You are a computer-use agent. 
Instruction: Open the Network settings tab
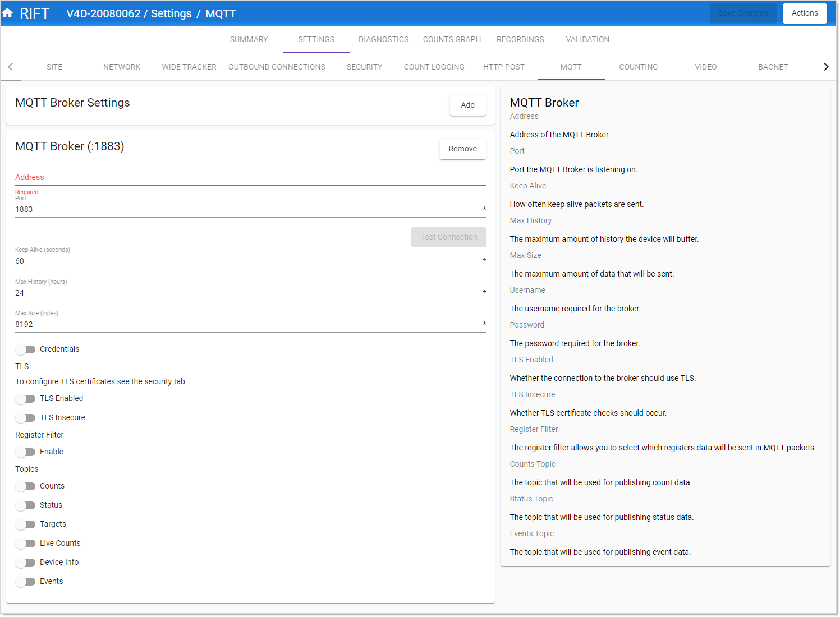pyautogui.click(x=122, y=67)
